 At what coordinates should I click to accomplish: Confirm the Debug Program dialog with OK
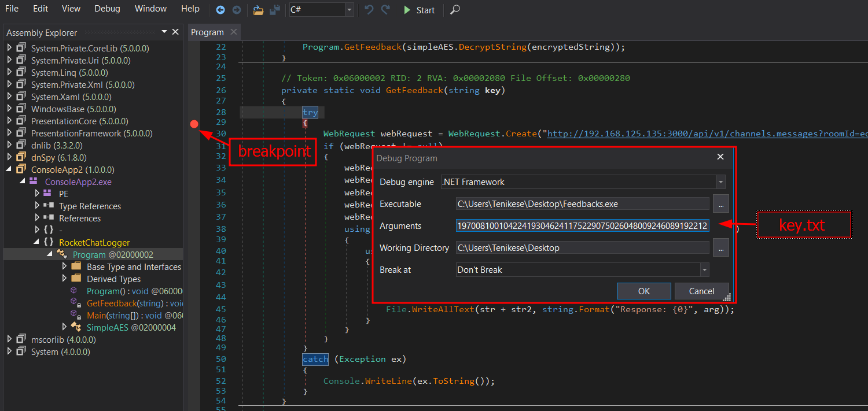(644, 291)
